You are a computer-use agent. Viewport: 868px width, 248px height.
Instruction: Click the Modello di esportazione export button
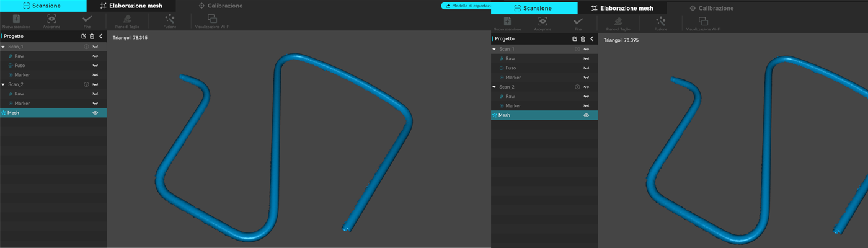pyautogui.click(x=466, y=6)
